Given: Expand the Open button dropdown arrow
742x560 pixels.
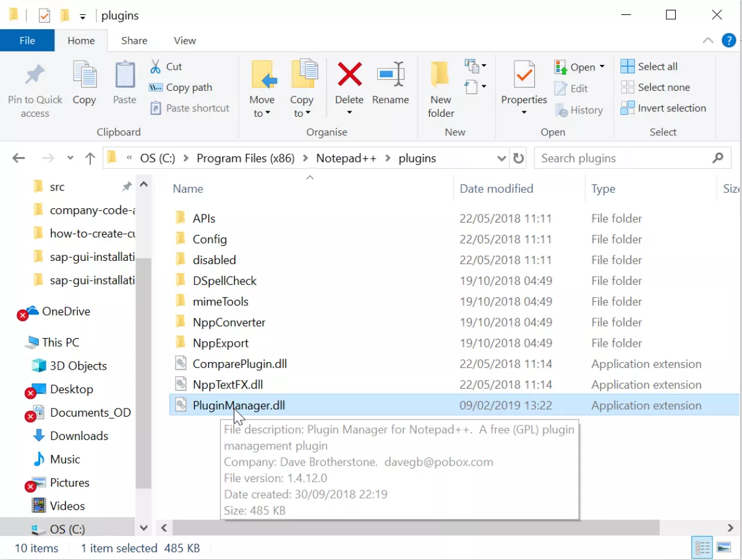Looking at the screenshot, I should coord(602,67).
